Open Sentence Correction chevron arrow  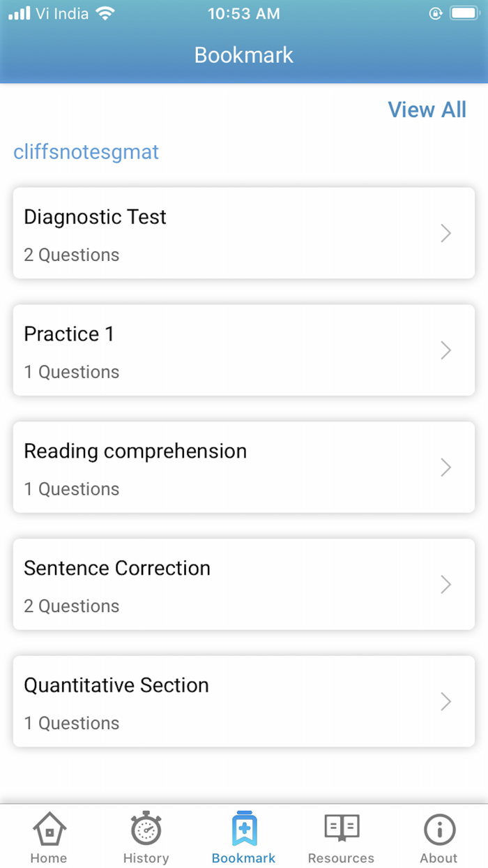point(445,585)
